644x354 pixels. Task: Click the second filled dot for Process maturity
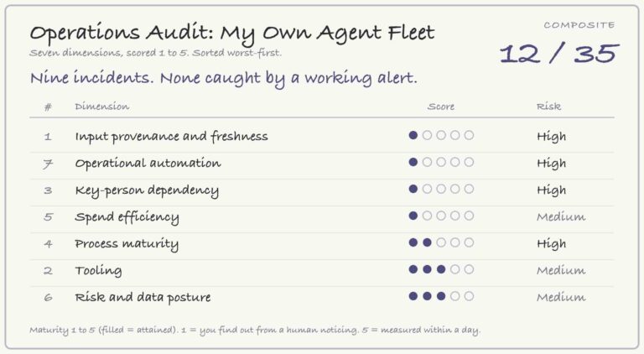(427, 242)
